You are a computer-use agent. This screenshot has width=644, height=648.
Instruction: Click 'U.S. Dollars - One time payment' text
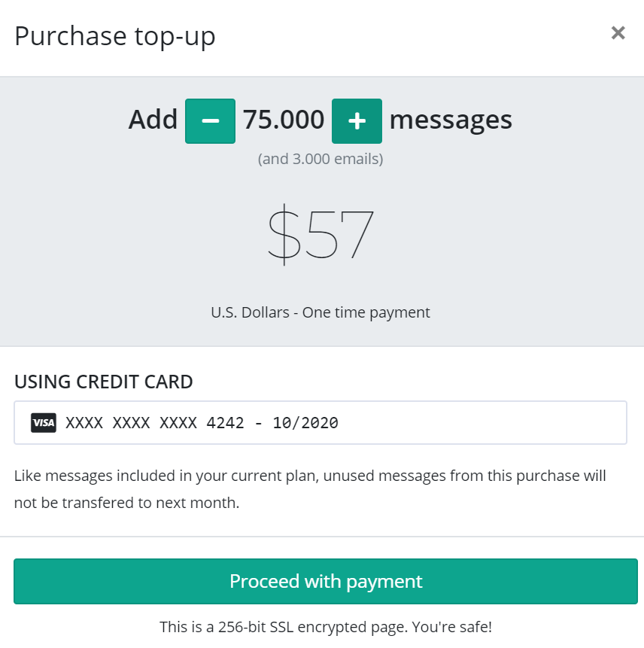(x=320, y=312)
